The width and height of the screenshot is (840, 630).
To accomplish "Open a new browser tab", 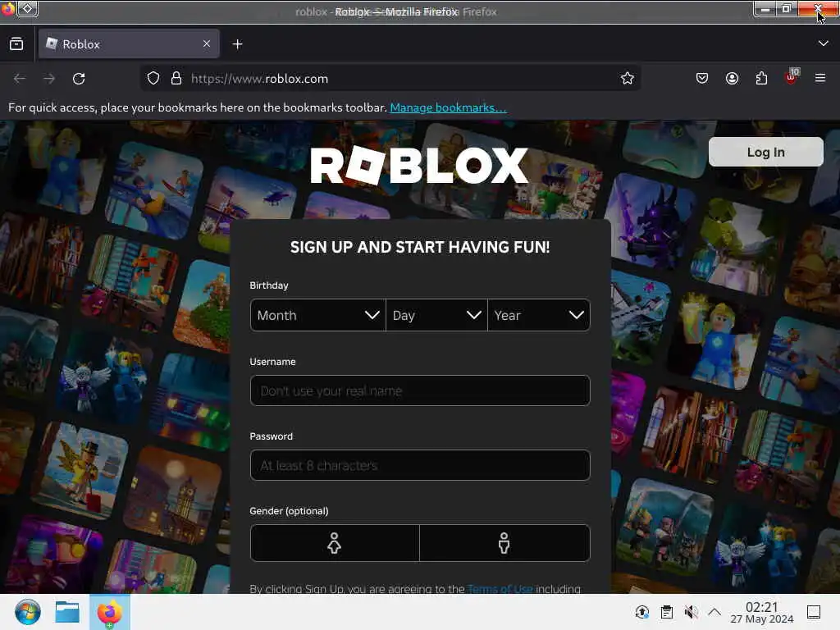I will pos(237,44).
